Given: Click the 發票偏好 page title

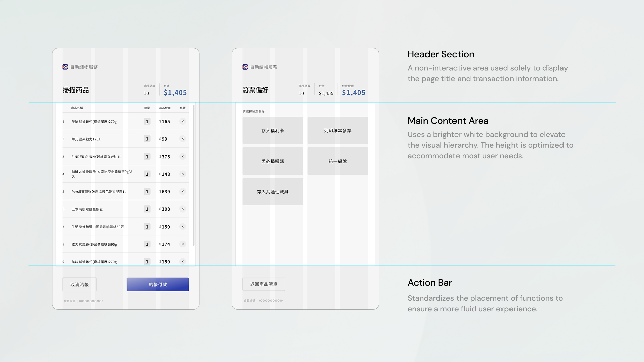Looking at the screenshot, I should click(x=255, y=90).
